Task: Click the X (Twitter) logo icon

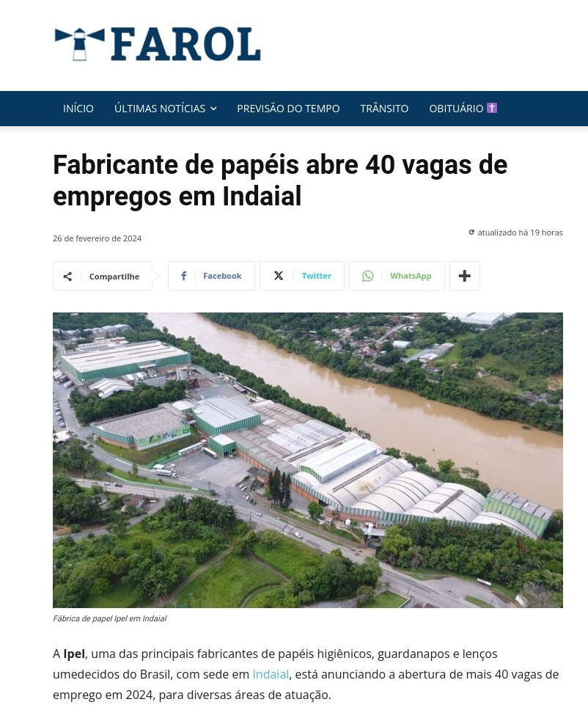Action: (279, 276)
